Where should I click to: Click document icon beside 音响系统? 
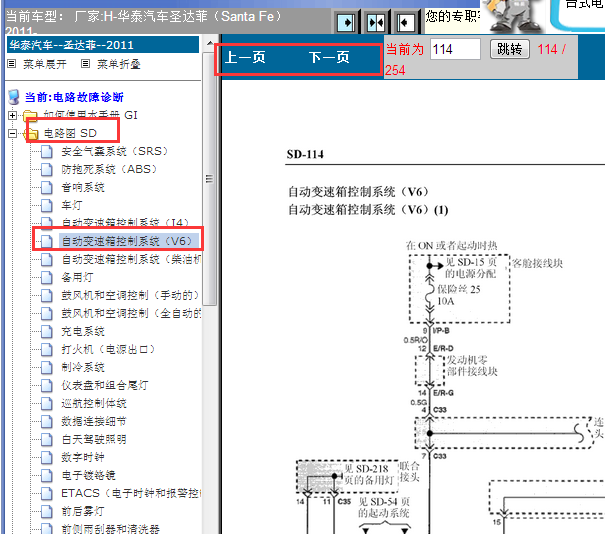pyautogui.click(x=47, y=188)
